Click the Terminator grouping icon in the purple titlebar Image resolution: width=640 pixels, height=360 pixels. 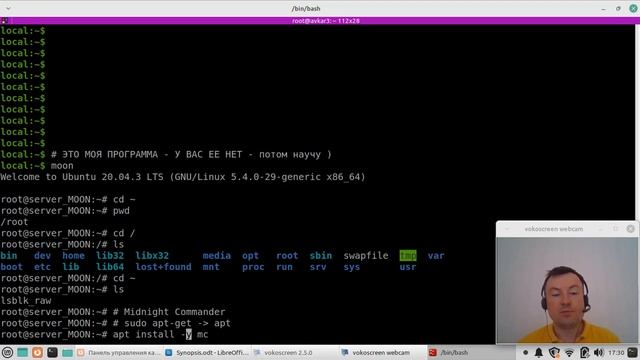4,20
